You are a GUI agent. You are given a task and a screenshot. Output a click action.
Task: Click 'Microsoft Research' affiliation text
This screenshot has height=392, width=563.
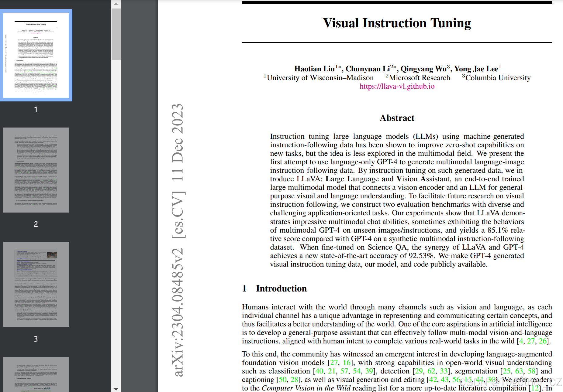pos(420,78)
